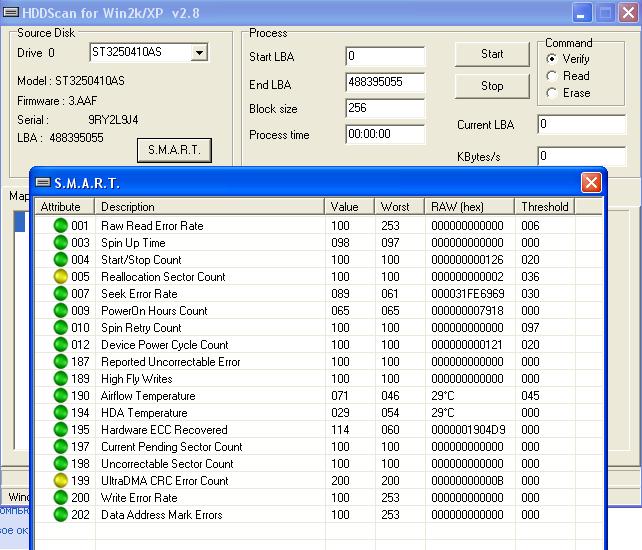Click Device Power Cycle RAW value 000000000121
Image resolution: width=642 pixels, height=550 pixels.
coord(467,345)
